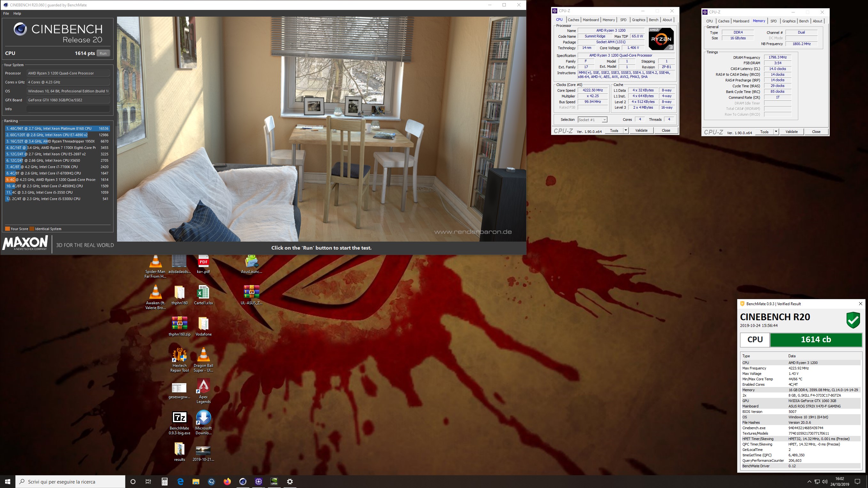Open the NVIDIA taskbar icon
Screen dimensions: 868x488
coord(274,482)
